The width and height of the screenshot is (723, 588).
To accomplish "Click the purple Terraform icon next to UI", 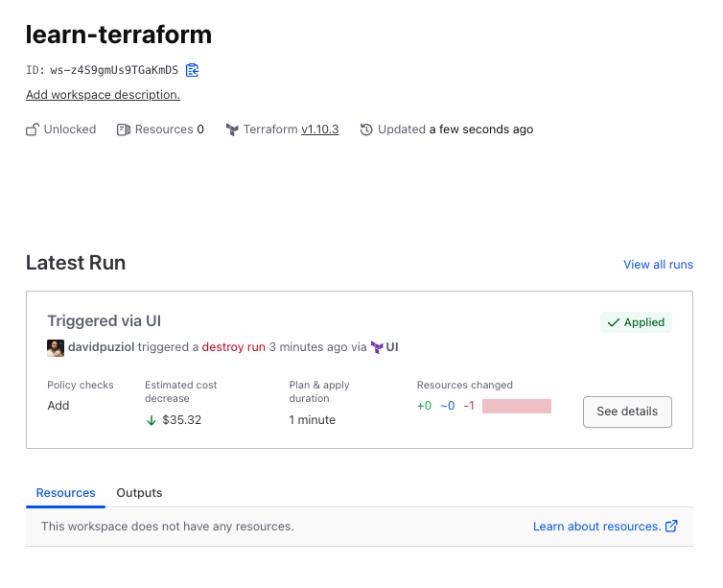I will point(378,347).
